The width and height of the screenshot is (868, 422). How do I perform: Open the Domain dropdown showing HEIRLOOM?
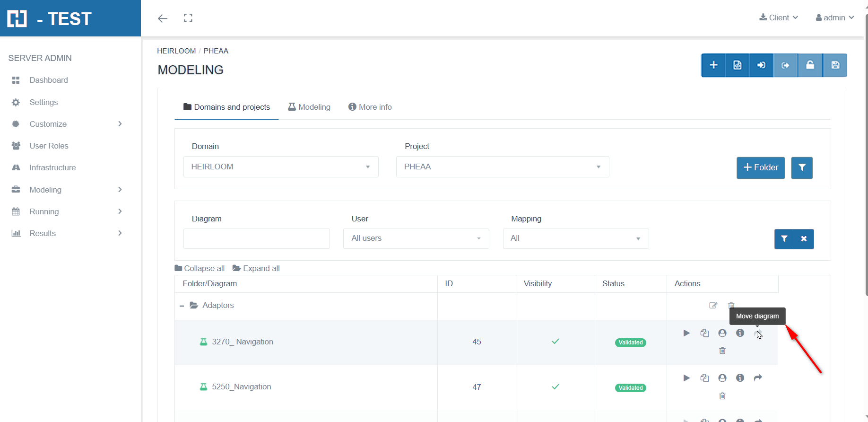click(281, 167)
